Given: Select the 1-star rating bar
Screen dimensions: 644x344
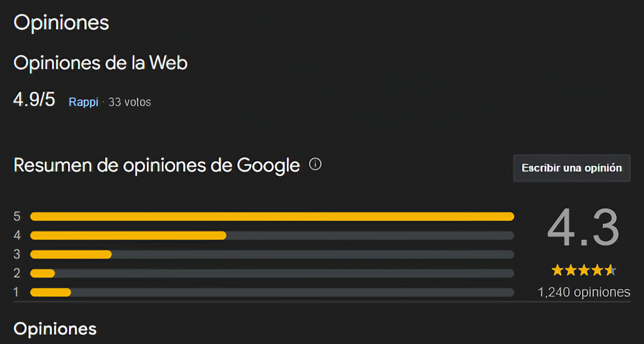Looking at the screenshot, I should 272,292.
